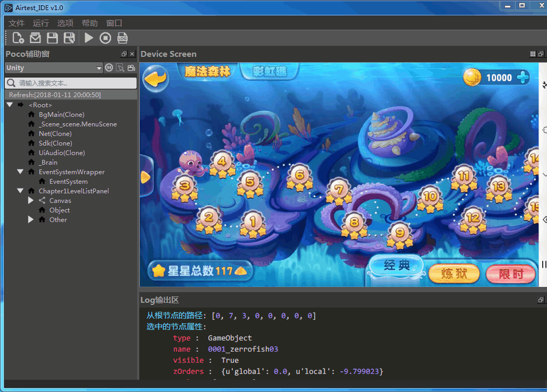Switch to the 魔法森林 game tab
The width and height of the screenshot is (547, 392).
pyautogui.click(x=207, y=71)
